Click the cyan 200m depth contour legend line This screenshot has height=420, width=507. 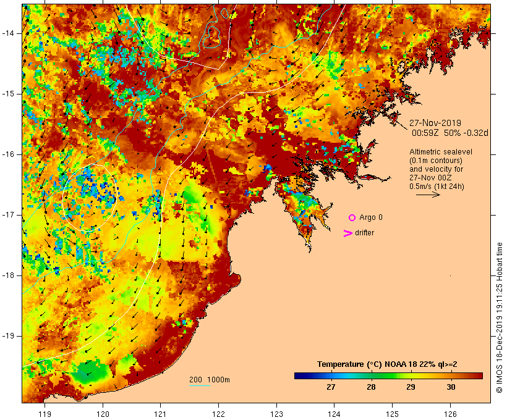(200, 385)
